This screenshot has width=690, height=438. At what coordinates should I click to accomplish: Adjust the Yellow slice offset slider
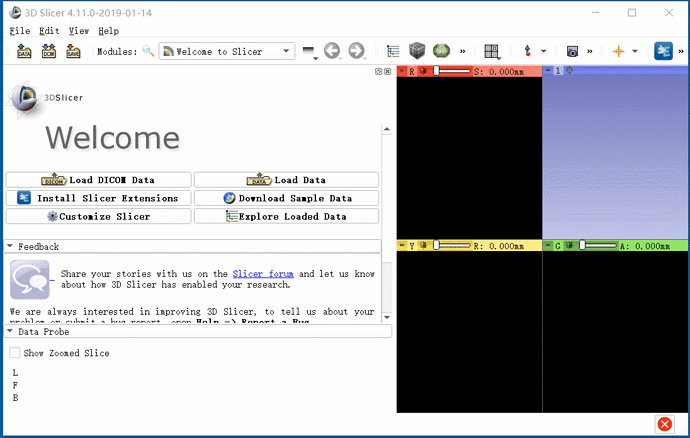452,245
